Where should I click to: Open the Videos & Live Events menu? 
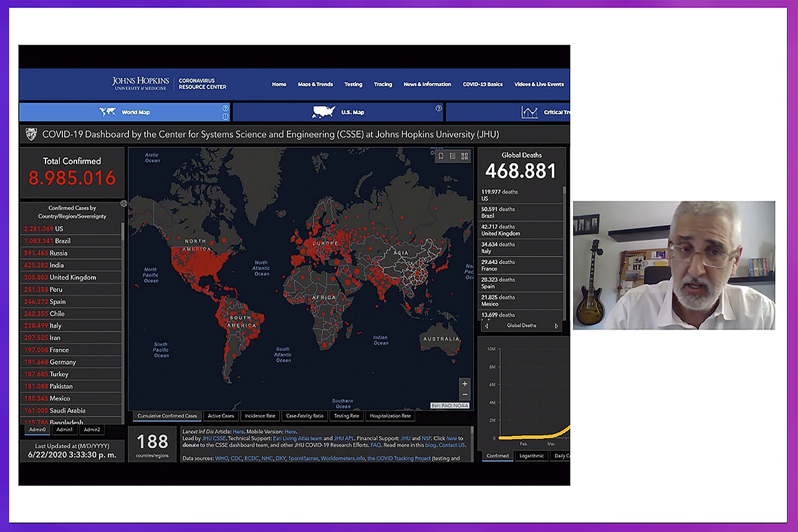[539, 84]
